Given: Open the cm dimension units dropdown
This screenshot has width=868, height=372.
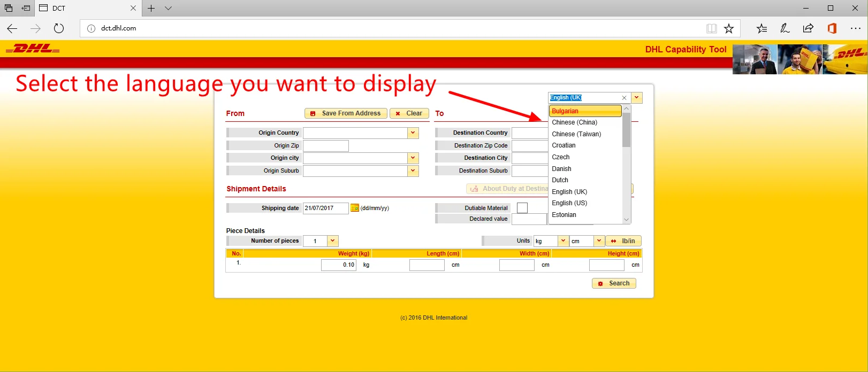Looking at the screenshot, I should 599,241.
